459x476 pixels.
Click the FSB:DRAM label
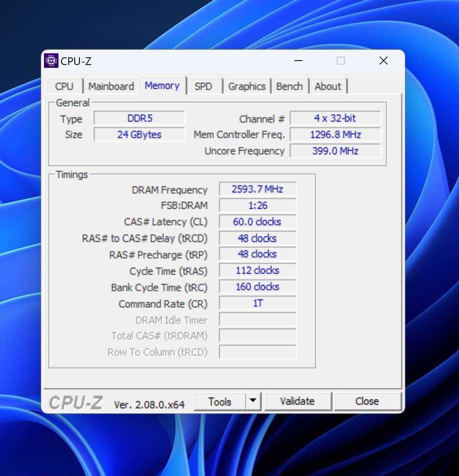[184, 205]
